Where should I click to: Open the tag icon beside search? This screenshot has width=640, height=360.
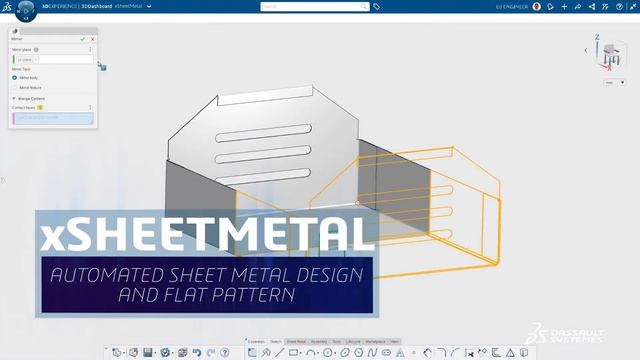[x=376, y=7]
